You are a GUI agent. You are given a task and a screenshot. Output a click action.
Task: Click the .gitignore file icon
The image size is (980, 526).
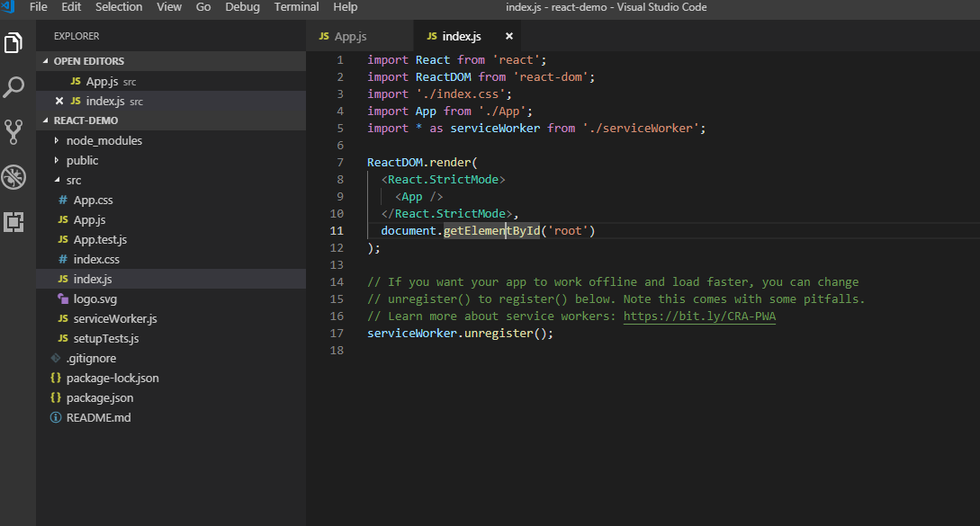point(56,358)
